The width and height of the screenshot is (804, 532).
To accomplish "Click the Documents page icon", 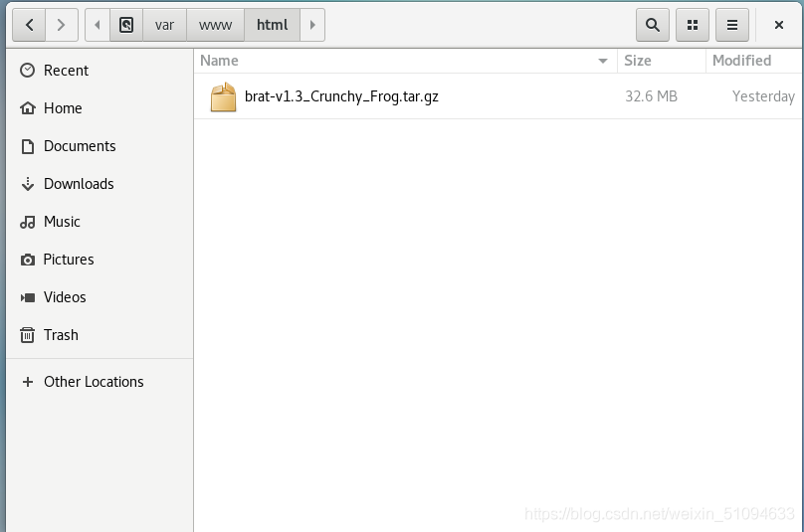I will pos(28,146).
